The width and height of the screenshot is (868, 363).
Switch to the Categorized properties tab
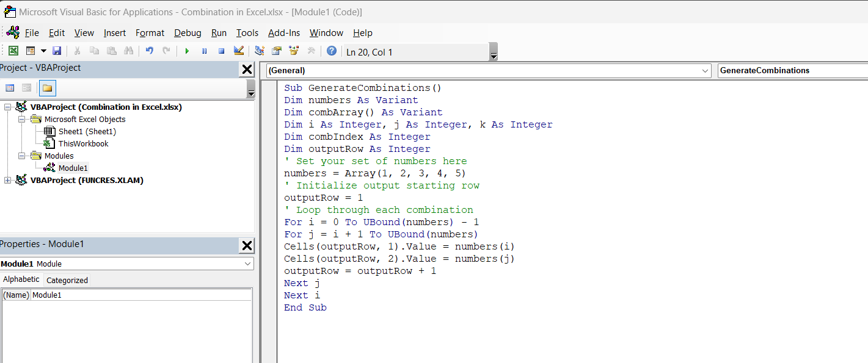click(x=67, y=280)
